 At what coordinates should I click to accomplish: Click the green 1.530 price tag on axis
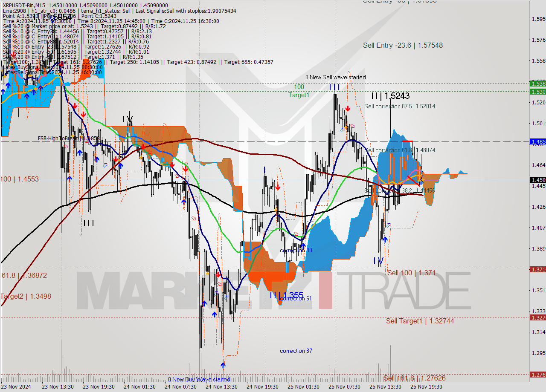(x=537, y=91)
